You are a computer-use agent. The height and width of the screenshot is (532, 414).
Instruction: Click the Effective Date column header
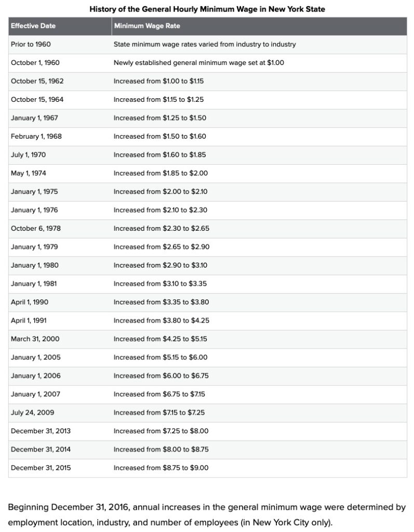click(x=33, y=26)
